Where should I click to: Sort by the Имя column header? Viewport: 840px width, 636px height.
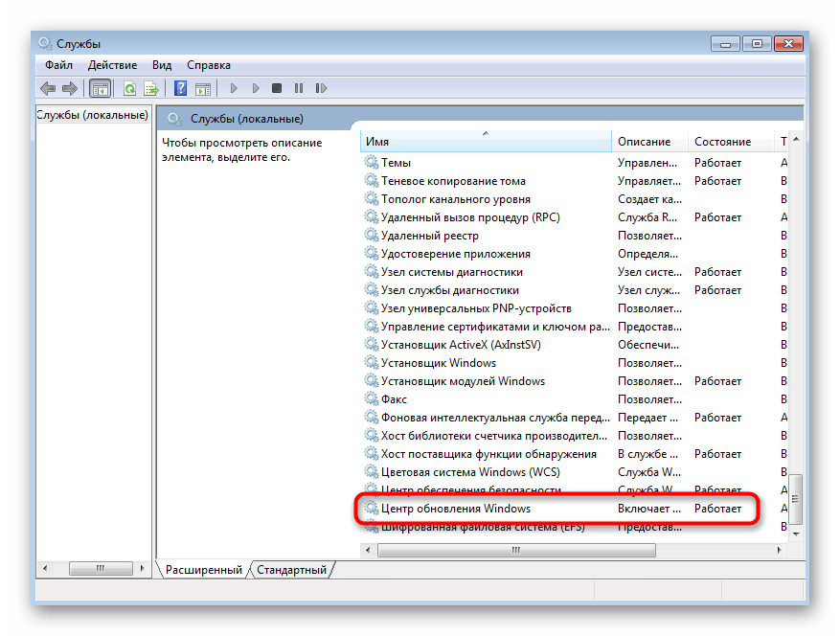(486, 142)
